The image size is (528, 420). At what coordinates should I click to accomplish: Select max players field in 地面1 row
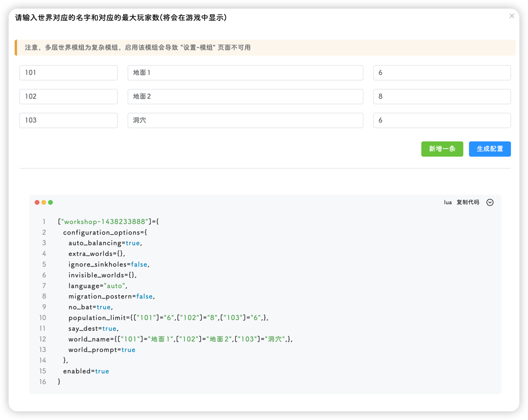coord(442,73)
